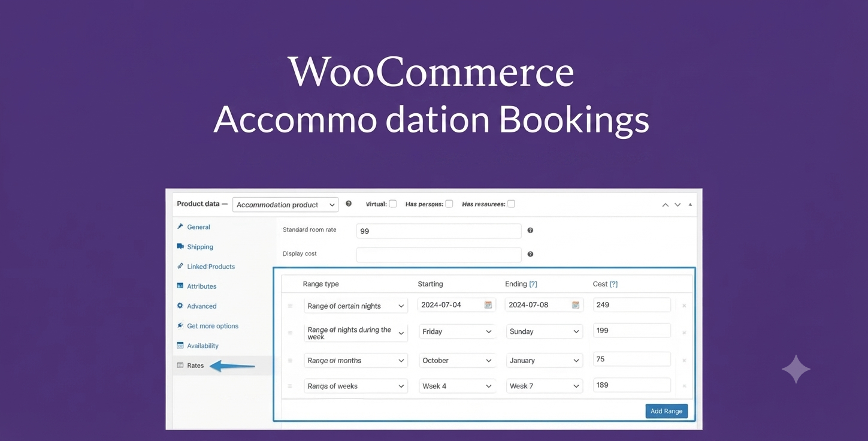Screen dimensions: 868x441
Task: Toggle the Has persons checkbox
Action: click(449, 204)
